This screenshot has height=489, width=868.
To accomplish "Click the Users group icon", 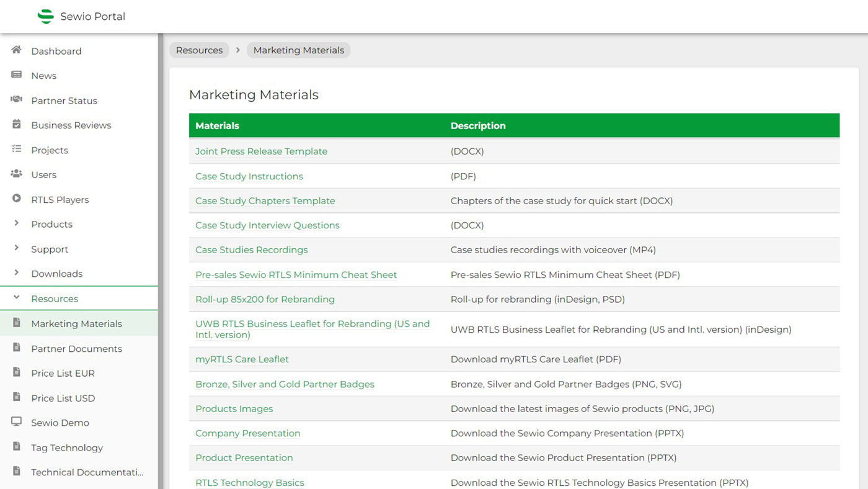I will point(17,174).
